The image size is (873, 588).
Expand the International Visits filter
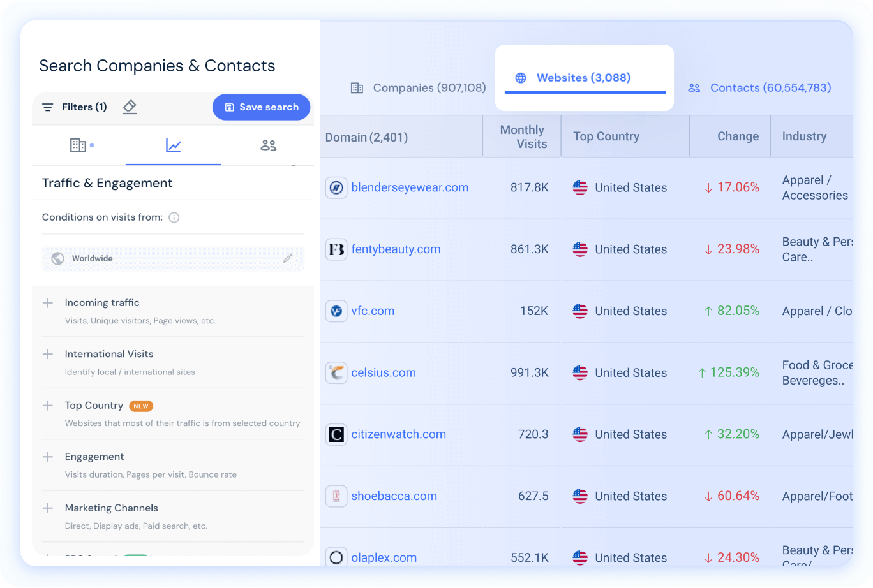click(x=48, y=354)
